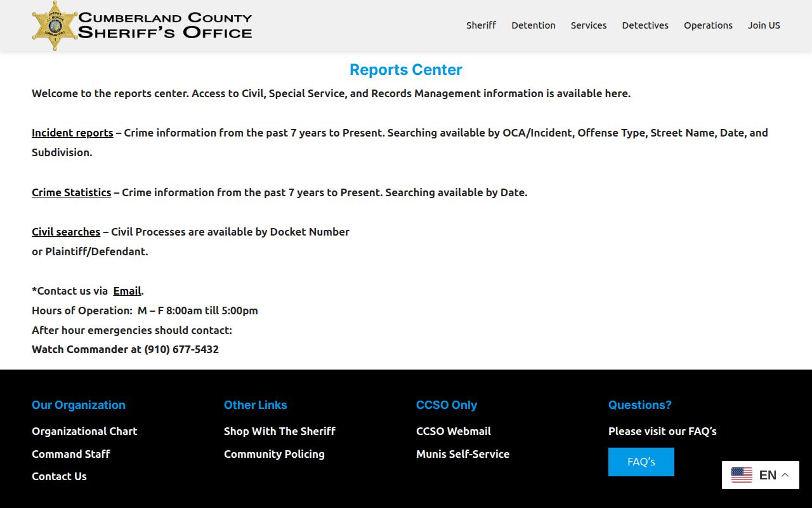Open the Services menu
Screen dimensions: 812x508
[x=589, y=25]
